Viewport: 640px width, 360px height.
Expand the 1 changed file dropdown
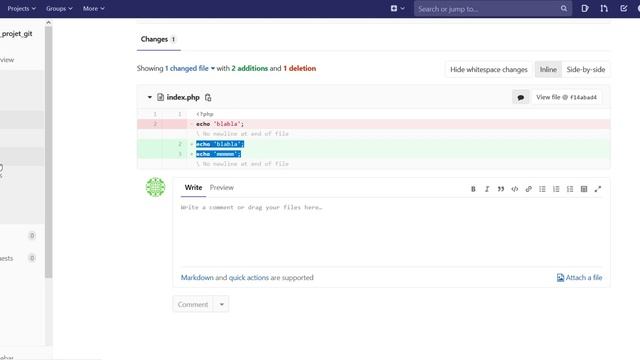190,69
